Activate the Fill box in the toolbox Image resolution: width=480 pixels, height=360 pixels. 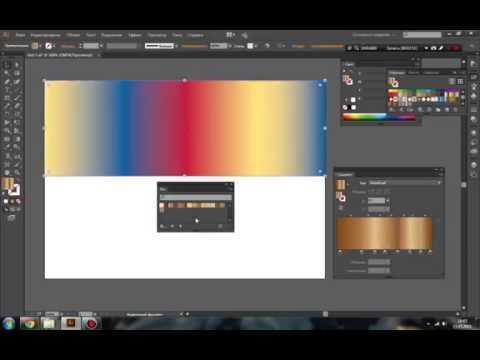tap(8, 184)
